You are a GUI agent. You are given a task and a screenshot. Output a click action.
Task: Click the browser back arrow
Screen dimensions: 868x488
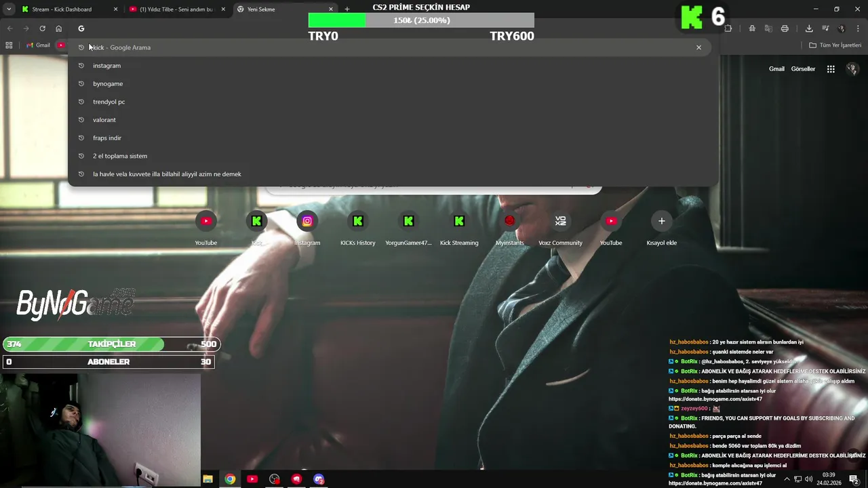click(9, 28)
